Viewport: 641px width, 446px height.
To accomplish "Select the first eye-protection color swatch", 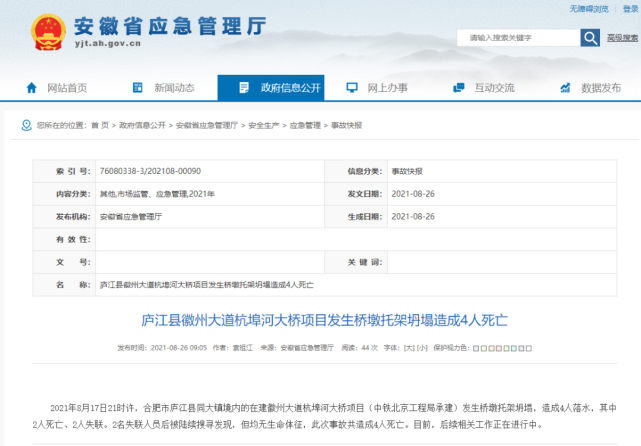I will (x=476, y=348).
